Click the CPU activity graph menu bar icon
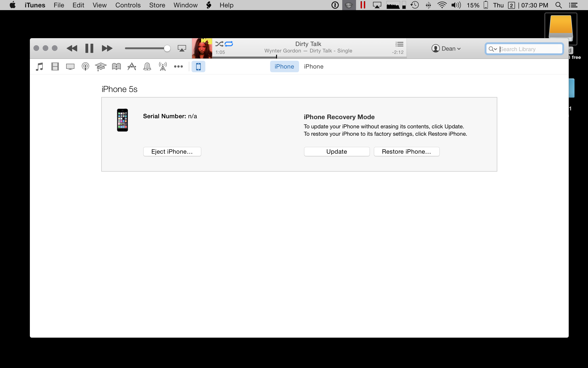The height and width of the screenshot is (368, 588). [393, 5]
